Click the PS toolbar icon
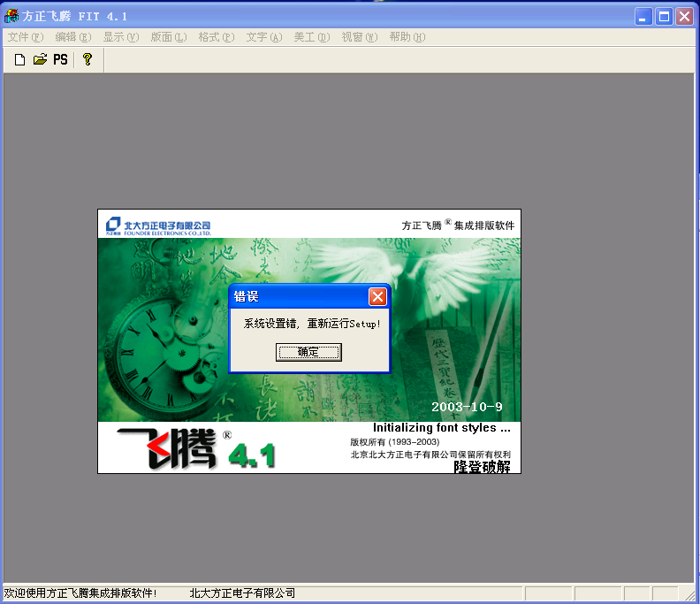Screen dimensions: 700x604 tap(60, 59)
